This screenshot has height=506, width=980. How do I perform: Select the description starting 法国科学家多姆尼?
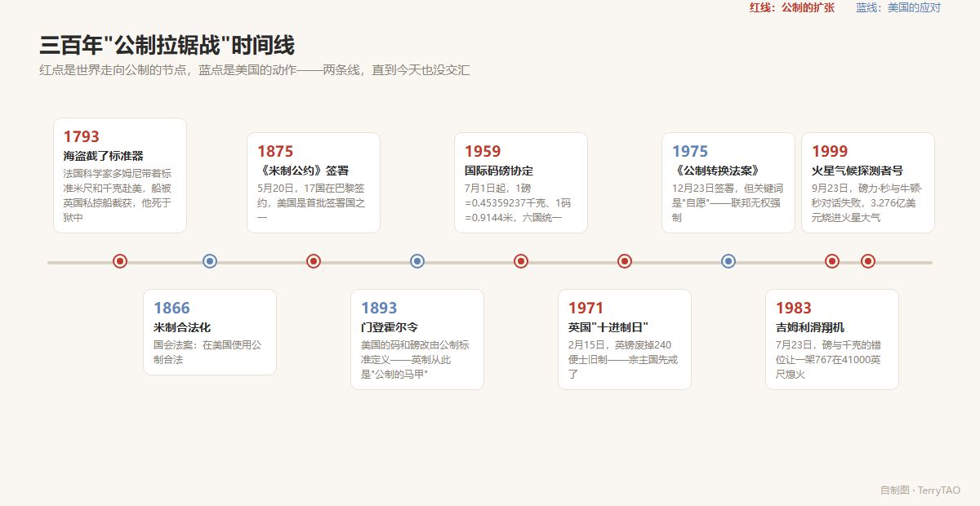(x=118, y=196)
